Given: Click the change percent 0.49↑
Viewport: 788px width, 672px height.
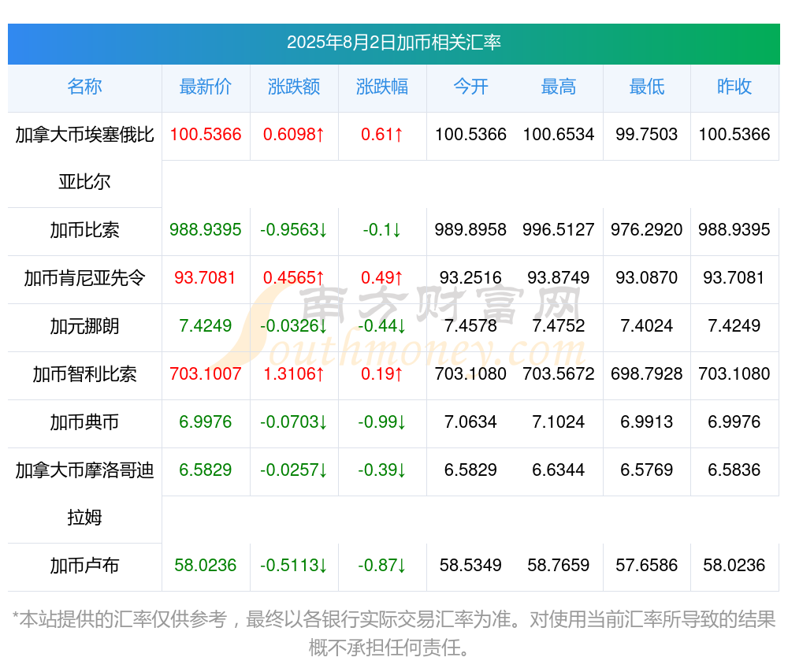Looking at the screenshot, I should tap(382, 278).
